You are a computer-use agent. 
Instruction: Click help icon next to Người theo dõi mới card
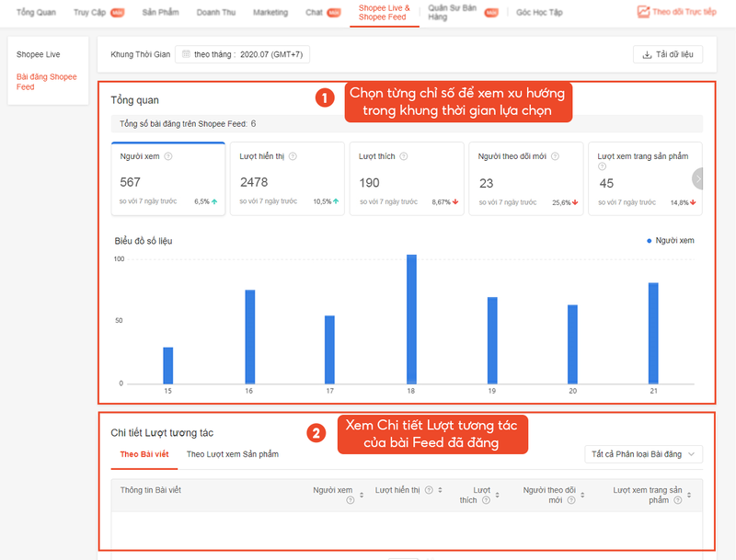(555, 156)
